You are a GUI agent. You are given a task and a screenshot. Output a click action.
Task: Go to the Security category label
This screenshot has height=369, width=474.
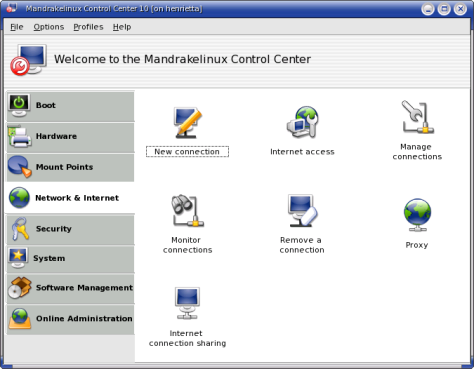(54, 229)
